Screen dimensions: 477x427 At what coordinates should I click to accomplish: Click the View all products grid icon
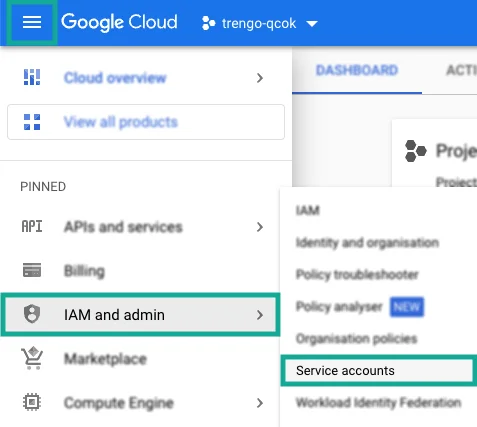(x=32, y=122)
